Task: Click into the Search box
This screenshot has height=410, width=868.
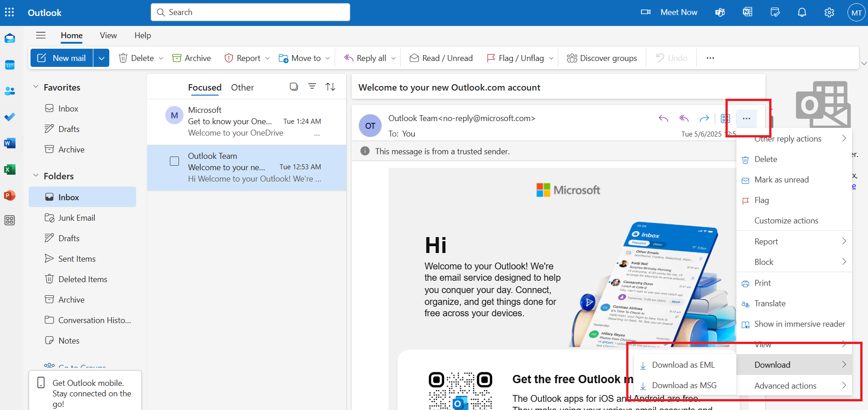Action: (x=250, y=12)
